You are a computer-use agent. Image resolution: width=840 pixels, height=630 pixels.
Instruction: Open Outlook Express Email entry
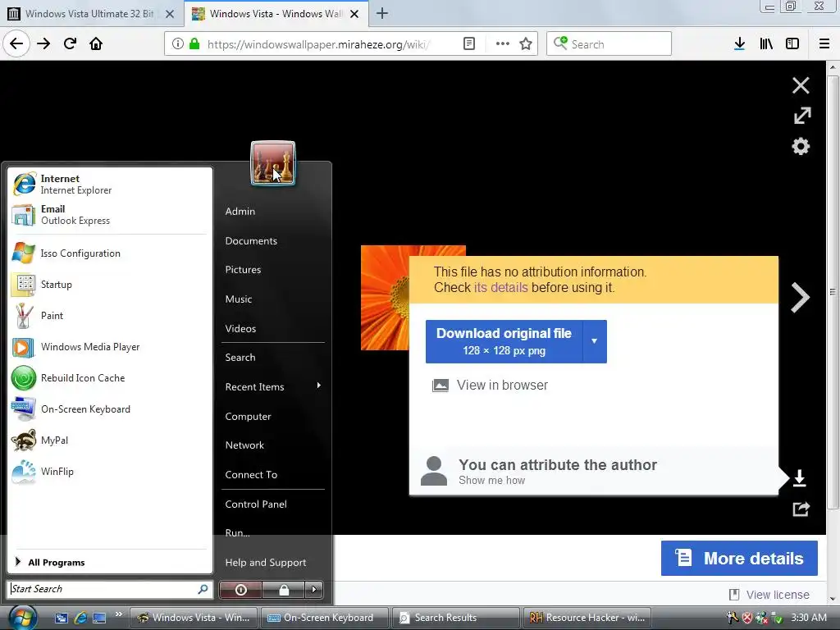click(110, 215)
